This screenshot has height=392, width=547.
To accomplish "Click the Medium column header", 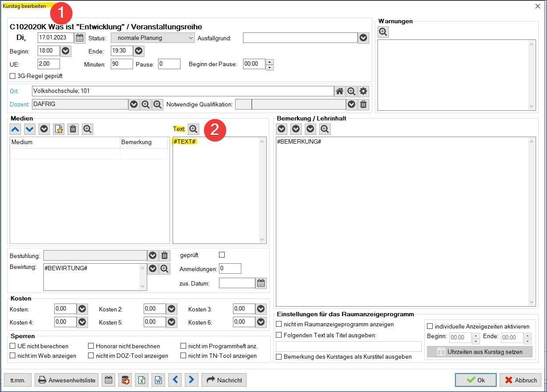I will click(x=65, y=142).
